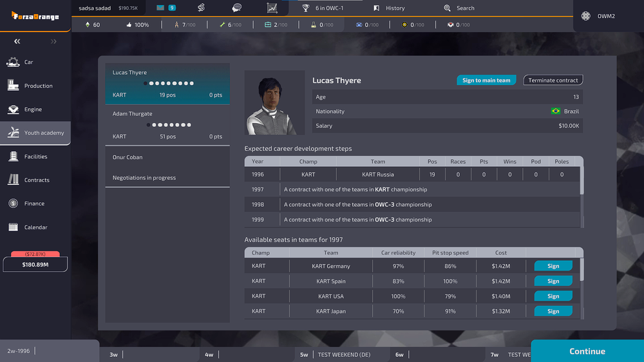Click Adam Thurgate rating dots indicator

(x=168, y=125)
